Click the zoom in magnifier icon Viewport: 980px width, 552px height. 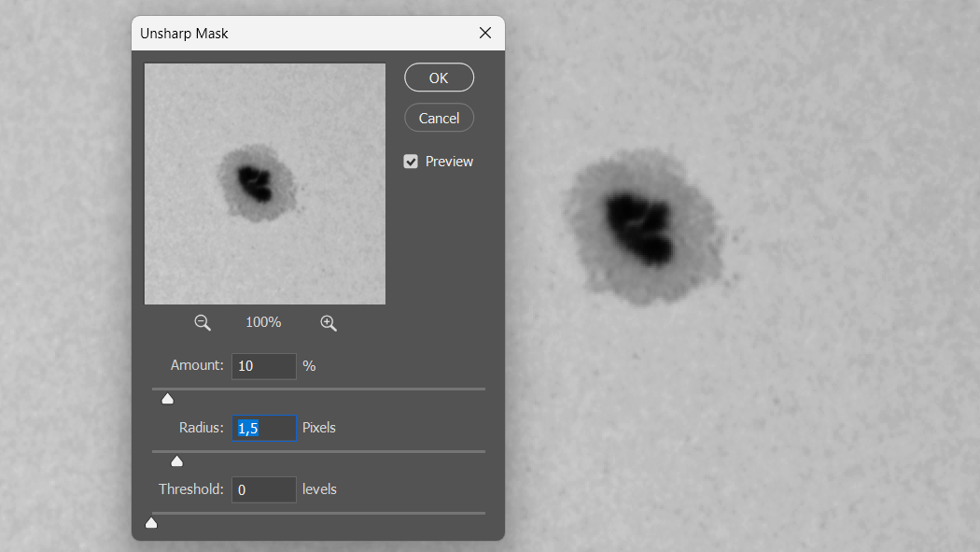click(x=328, y=322)
